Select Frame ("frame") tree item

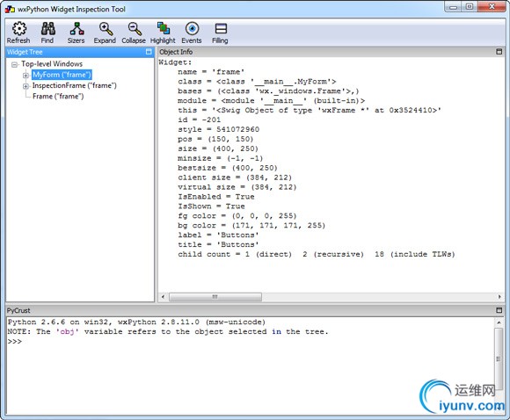tap(58, 97)
